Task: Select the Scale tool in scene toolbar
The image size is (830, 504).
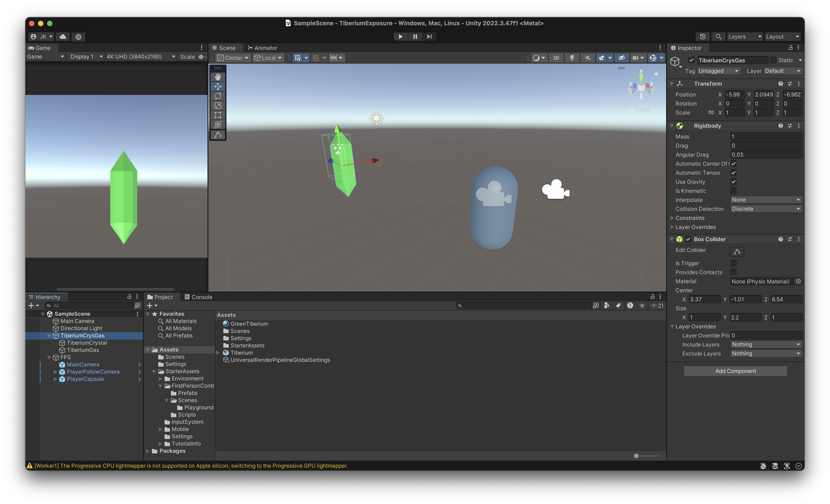Action: [217, 106]
